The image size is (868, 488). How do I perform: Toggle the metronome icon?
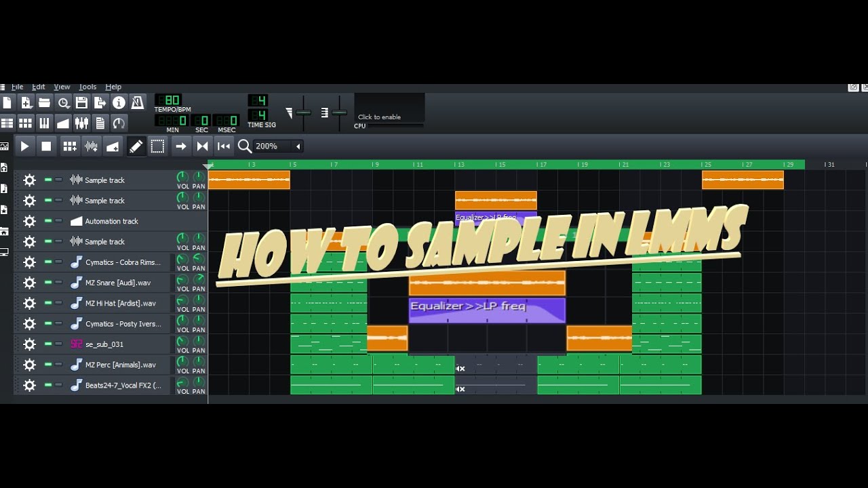point(137,103)
